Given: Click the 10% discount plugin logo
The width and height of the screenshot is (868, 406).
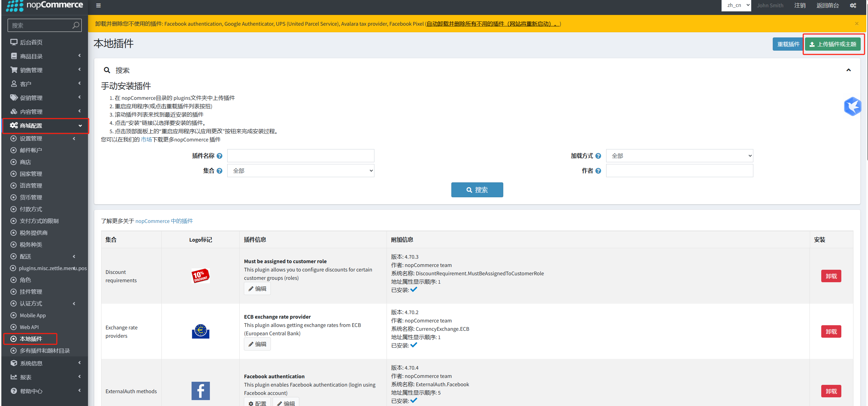Looking at the screenshot, I should pos(201,276).
